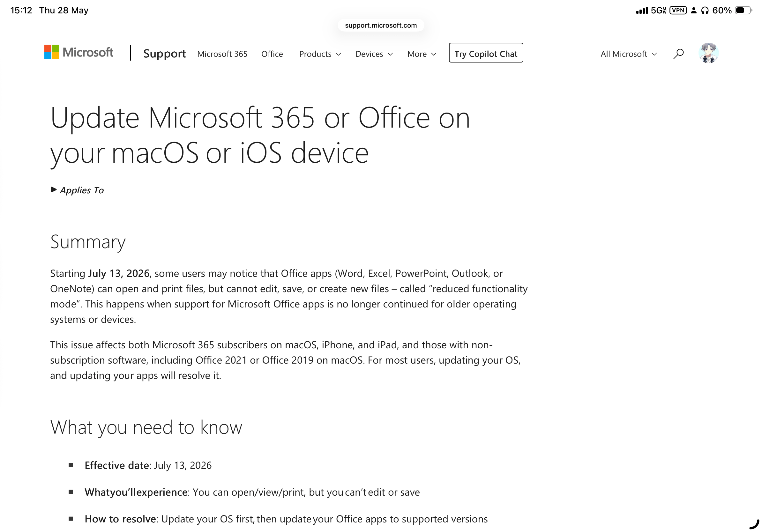762x532 pixels.
Task: Click the How to resolve bullet
Action: [286, 519]
